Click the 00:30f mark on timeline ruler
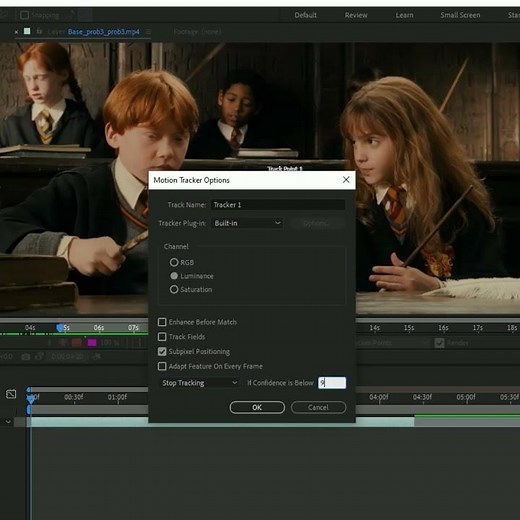520x520 pixels. (74, 397)
